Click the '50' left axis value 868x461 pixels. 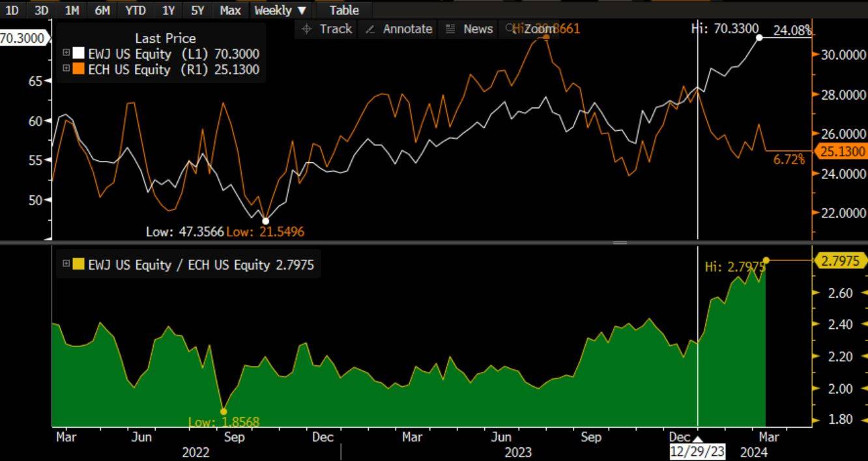coord(35,200)
